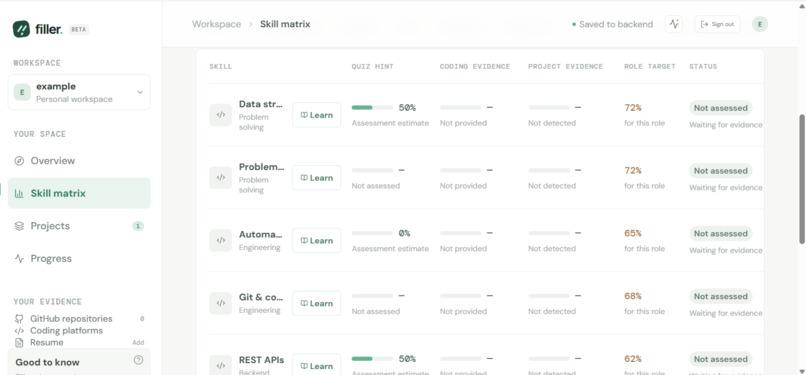Expand the example workspace dropdown chevron
The height and width of the screenshot is (375, 806).
click(x=140, y=92)
